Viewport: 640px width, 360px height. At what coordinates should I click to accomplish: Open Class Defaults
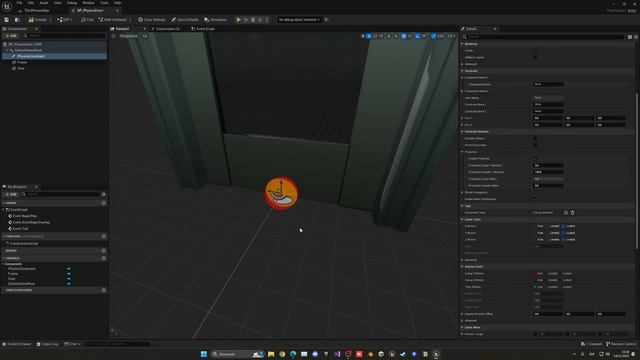185,20
